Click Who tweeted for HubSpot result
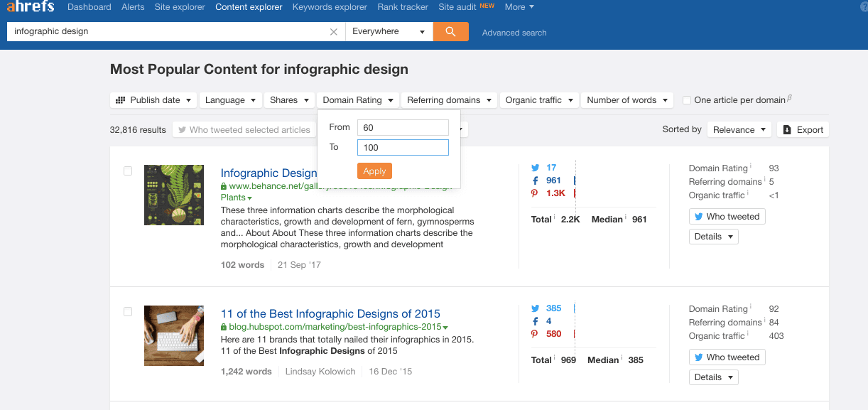The image size is (868, 410). (727, 357)
